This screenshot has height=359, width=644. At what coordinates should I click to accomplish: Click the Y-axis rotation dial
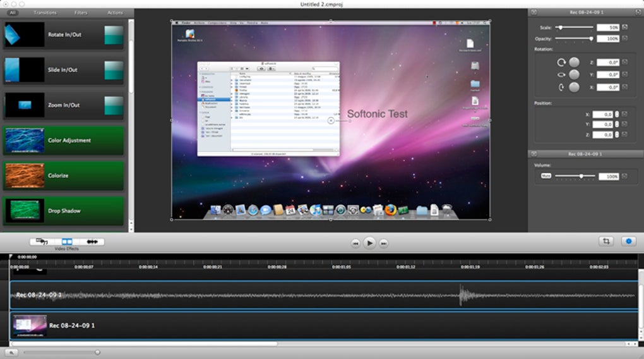tap(574, 75)
